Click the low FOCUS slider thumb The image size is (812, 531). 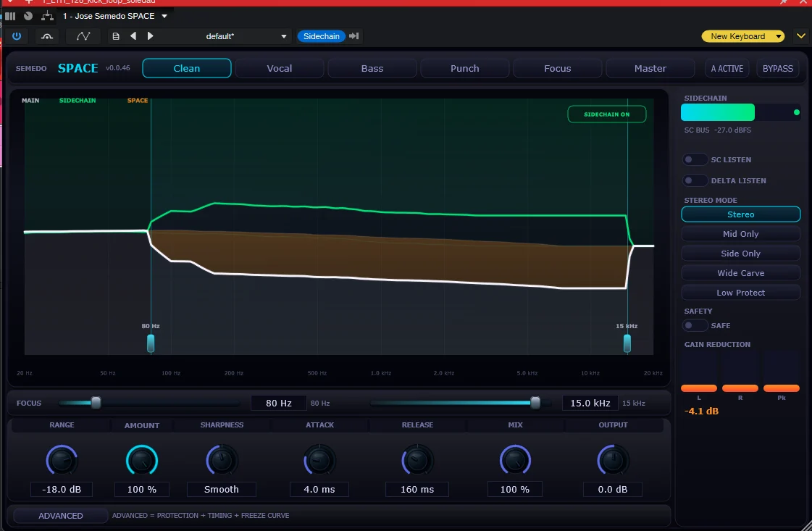(x=96, y=403)
